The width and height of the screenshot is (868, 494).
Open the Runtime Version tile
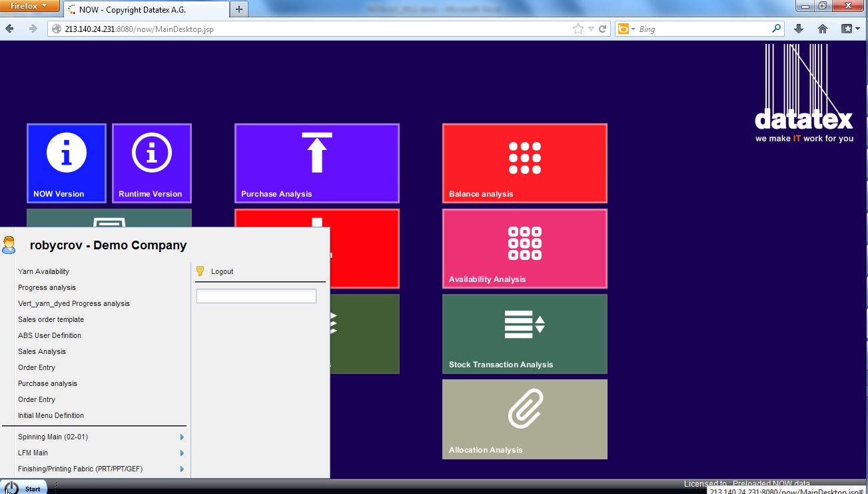151,163
